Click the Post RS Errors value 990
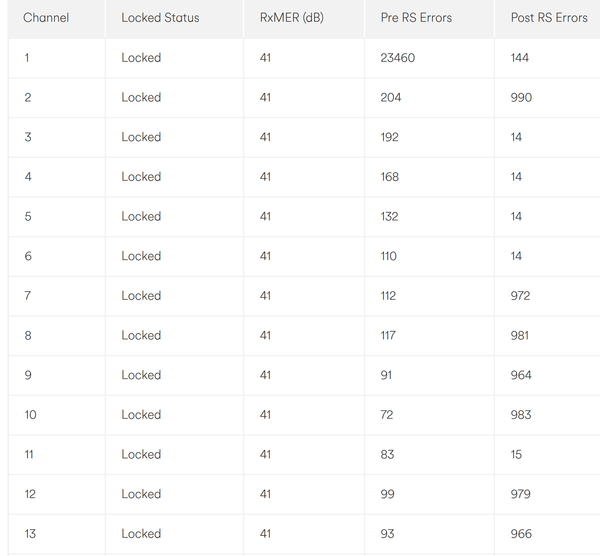 click(521, 98)
